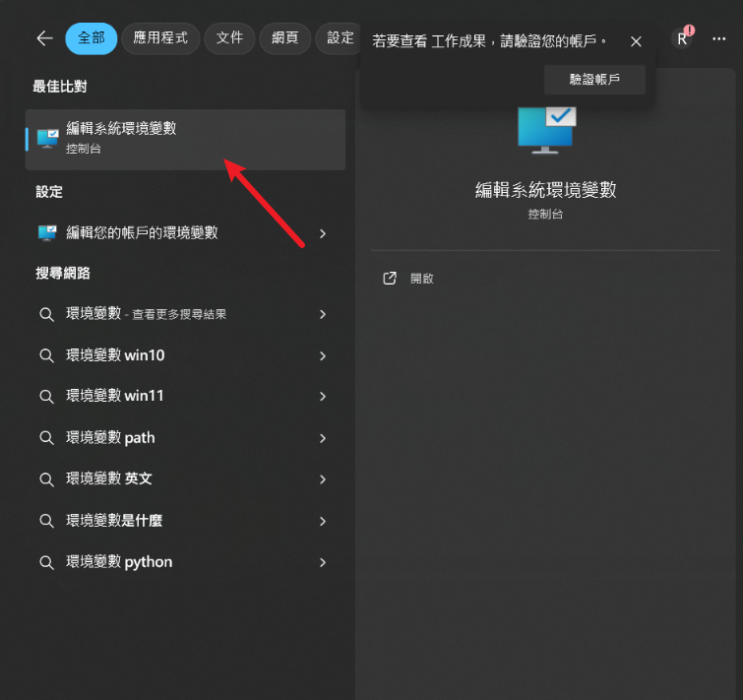Select the 環境變數 win11 suggestion
This screenshot has width=743, height=700.
(185, 396)
